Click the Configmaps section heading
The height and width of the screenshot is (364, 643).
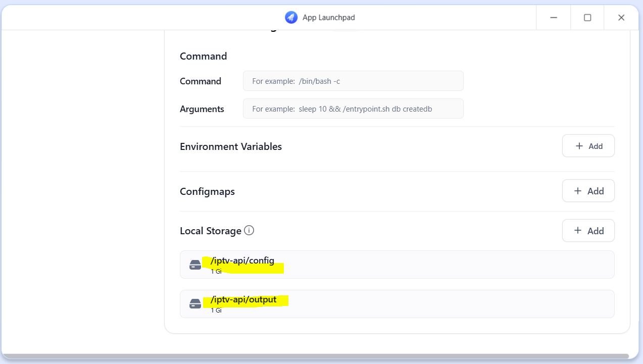tap(207, 191)
